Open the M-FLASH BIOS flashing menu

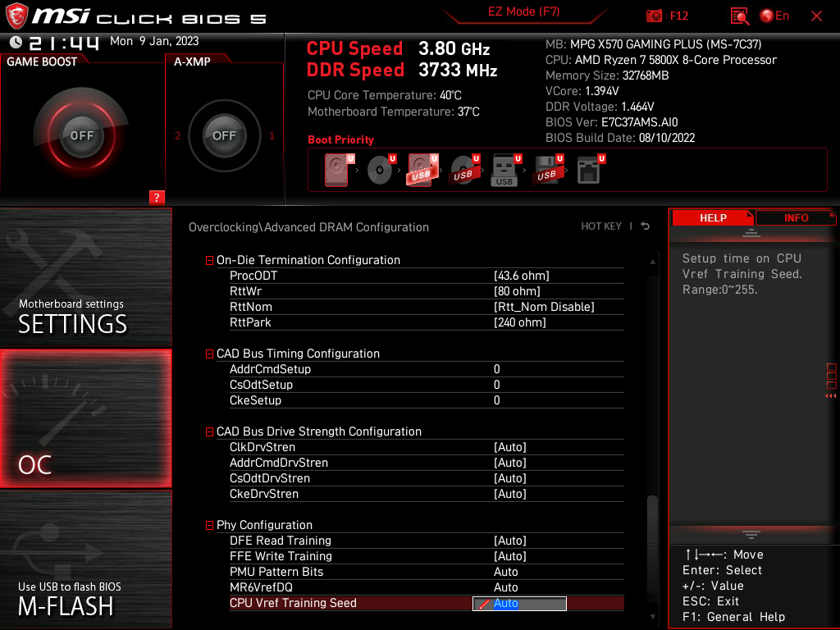click(85, 559)
